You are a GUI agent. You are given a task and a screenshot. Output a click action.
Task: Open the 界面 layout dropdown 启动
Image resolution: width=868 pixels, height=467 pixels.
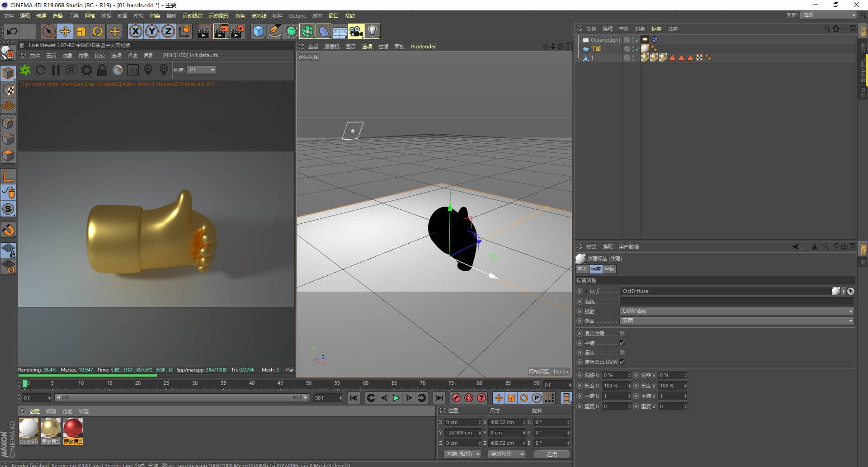(829, 15)
